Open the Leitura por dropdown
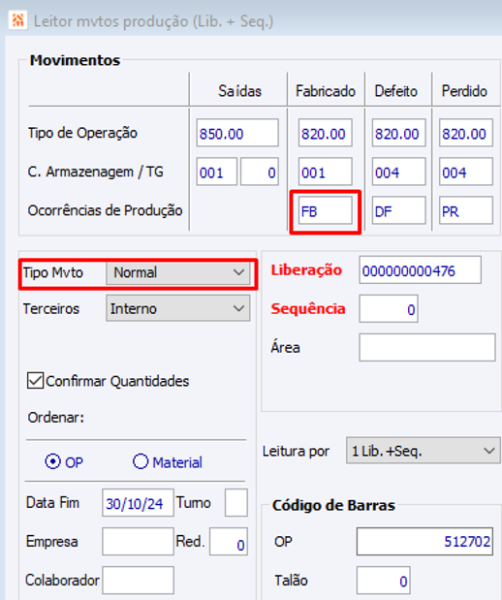The width and height of the screenshot is (502, 600). coord(423,451)
